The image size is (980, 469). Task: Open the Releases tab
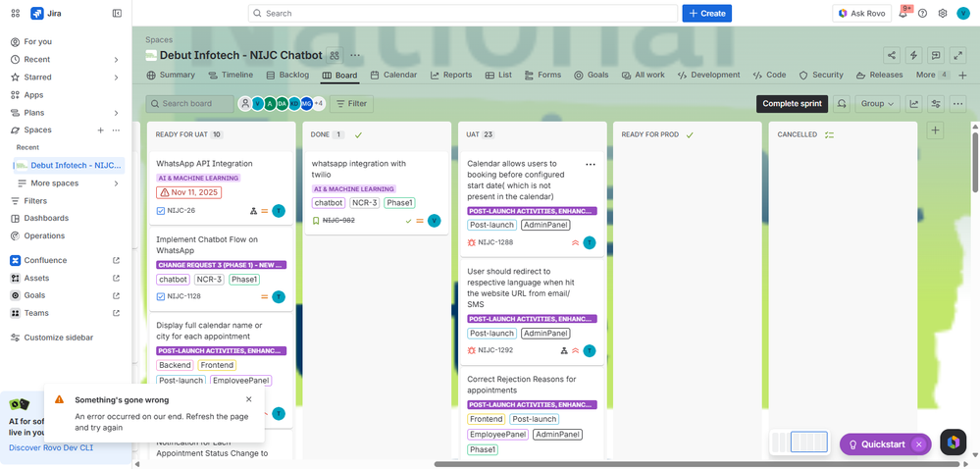(x=878, y=75)
